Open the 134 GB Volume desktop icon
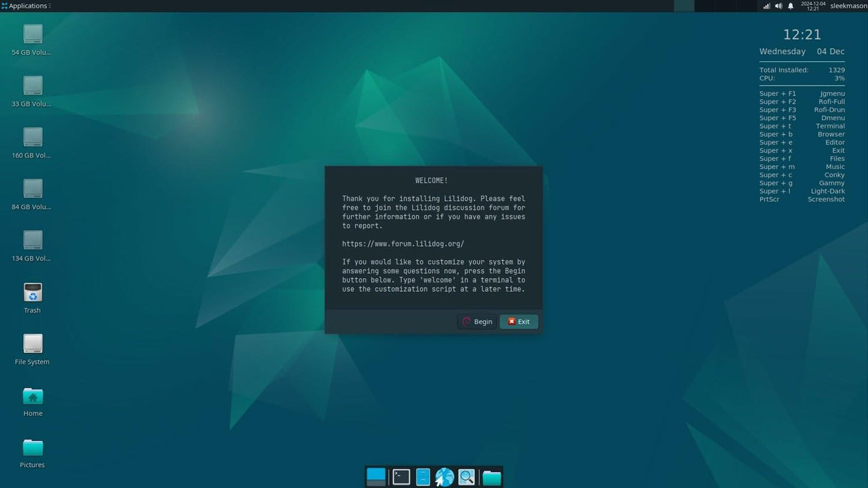Image resolution: width=868 pixels, height=488 pixels. point(32,246)
